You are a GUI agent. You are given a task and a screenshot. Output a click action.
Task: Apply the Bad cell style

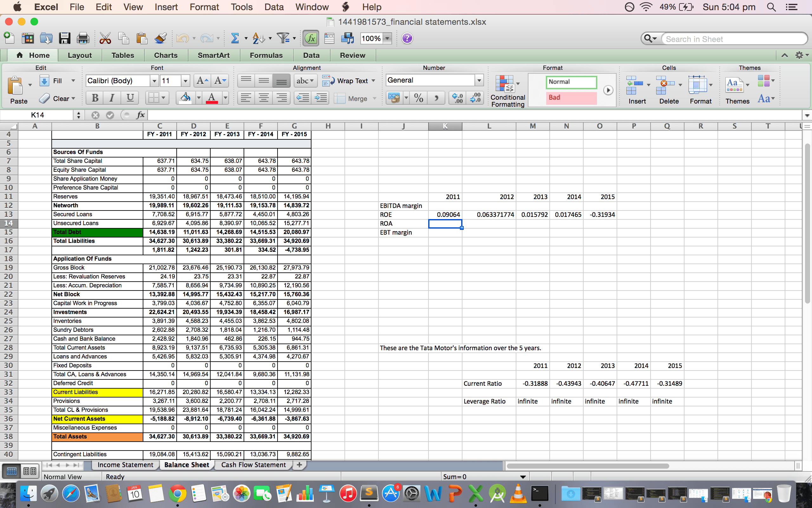(x=571, y=97)
